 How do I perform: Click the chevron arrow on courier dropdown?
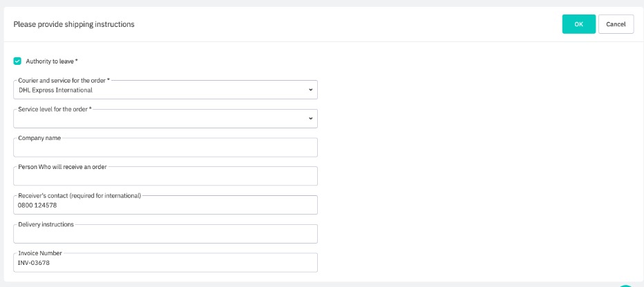pos(310,90)
